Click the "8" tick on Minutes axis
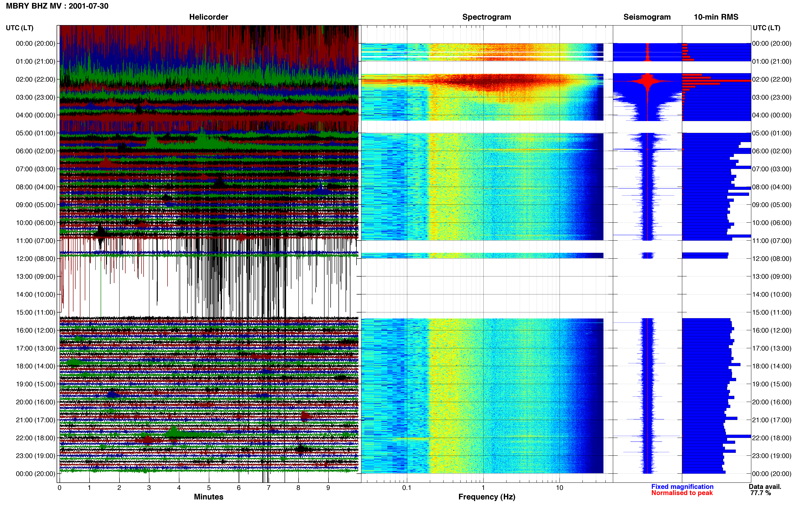The width and height of the screenshot is (812, 508). click(x=298, y=487)
